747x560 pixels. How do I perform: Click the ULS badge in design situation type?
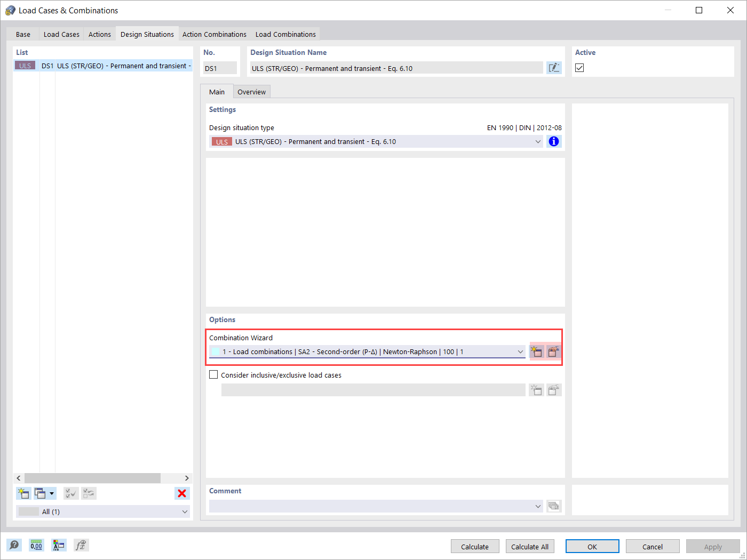(x=222, y=141)
